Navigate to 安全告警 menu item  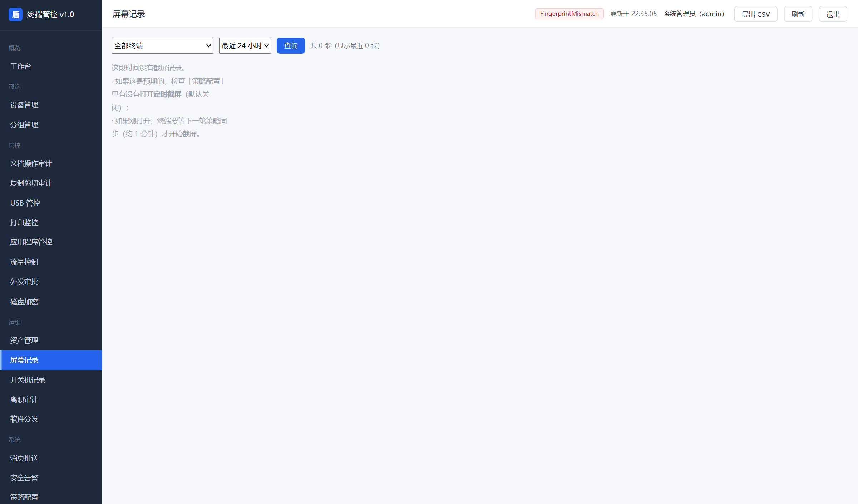point(51,478)
